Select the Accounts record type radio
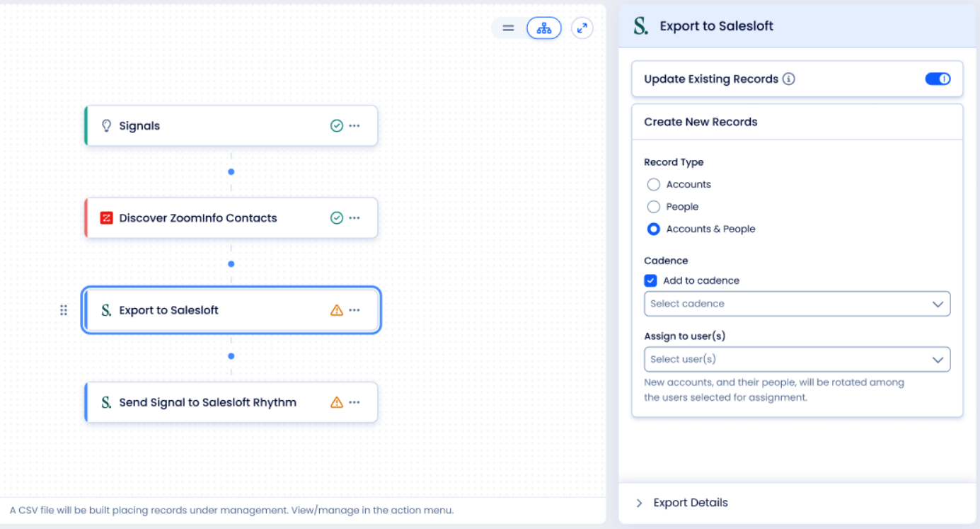 (654, 184)
